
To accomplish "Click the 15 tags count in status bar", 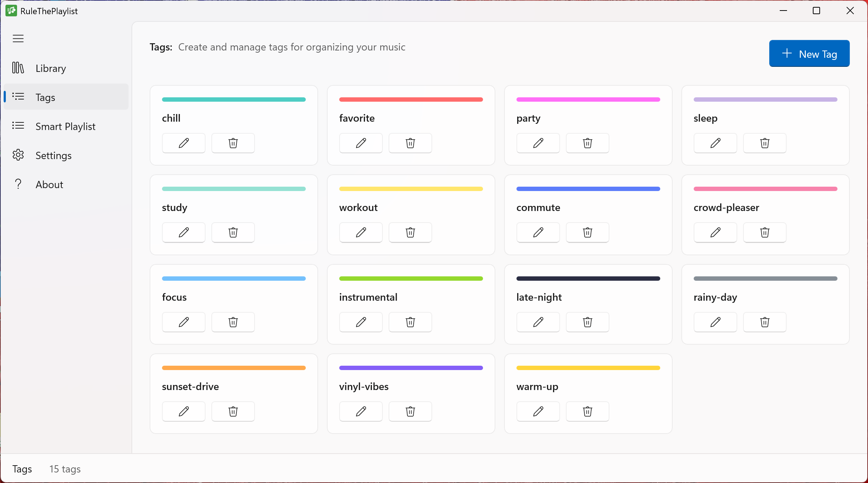I will pos(65,469).
